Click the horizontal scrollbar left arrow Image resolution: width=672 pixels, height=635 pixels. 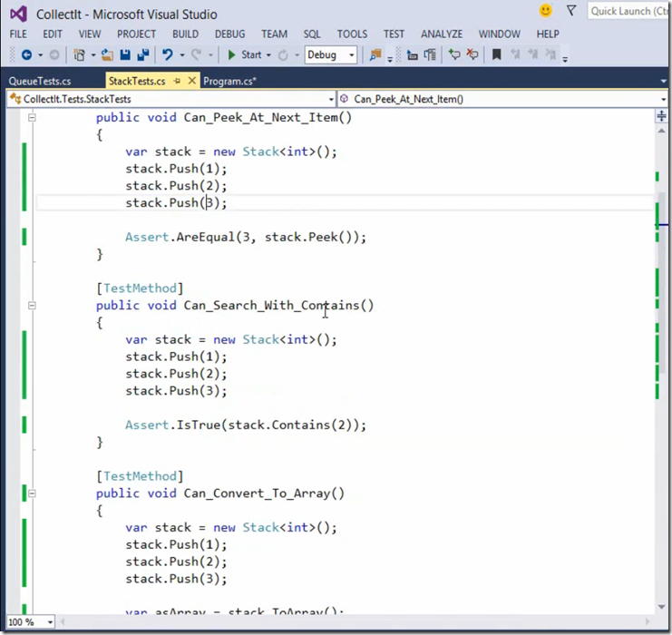pyautogui.click(x=63, y=621)
